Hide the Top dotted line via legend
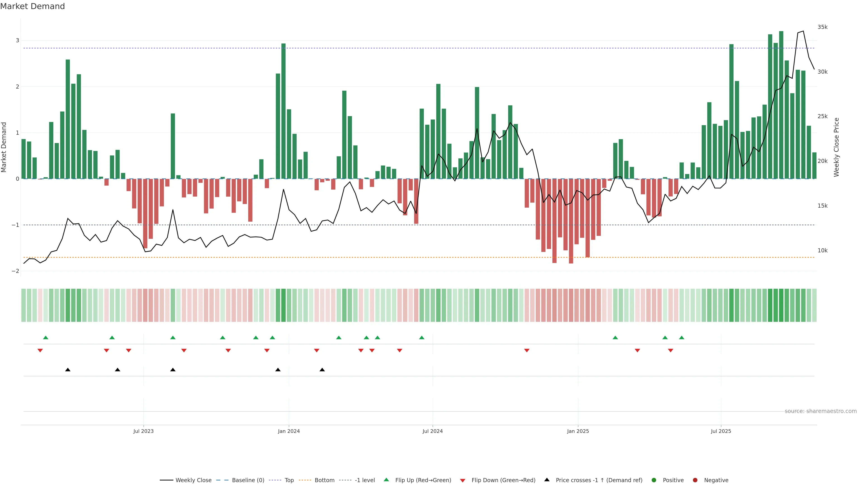Screen dimensions: 868x488 coord(289,480)
